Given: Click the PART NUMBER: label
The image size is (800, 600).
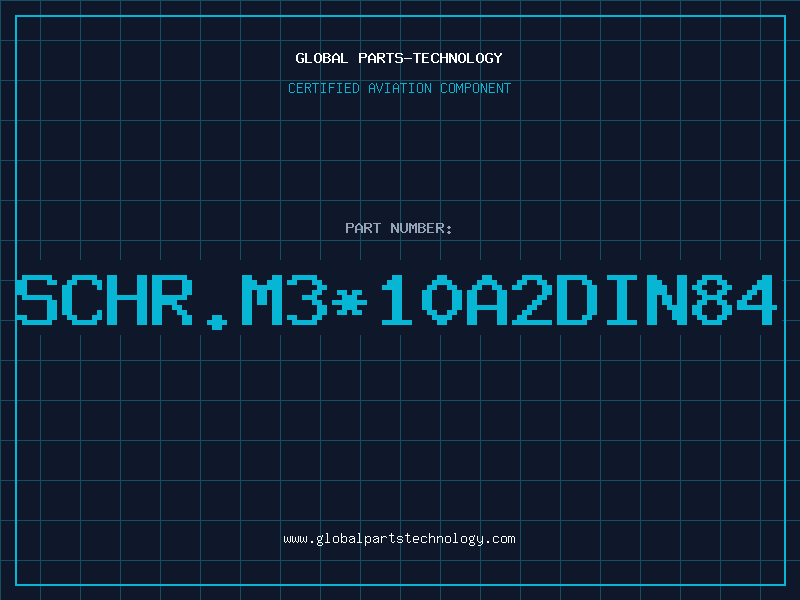Looking at the screenshot, I should (398, 228).
